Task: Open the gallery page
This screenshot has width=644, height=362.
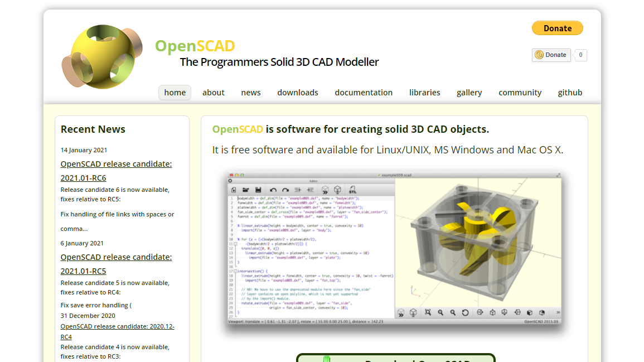Action: point(469,93)
